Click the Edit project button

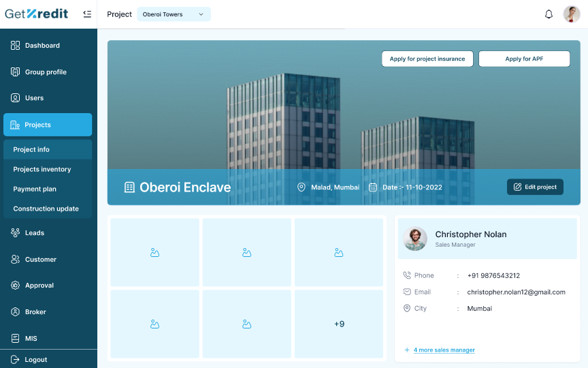coord(535,187)
